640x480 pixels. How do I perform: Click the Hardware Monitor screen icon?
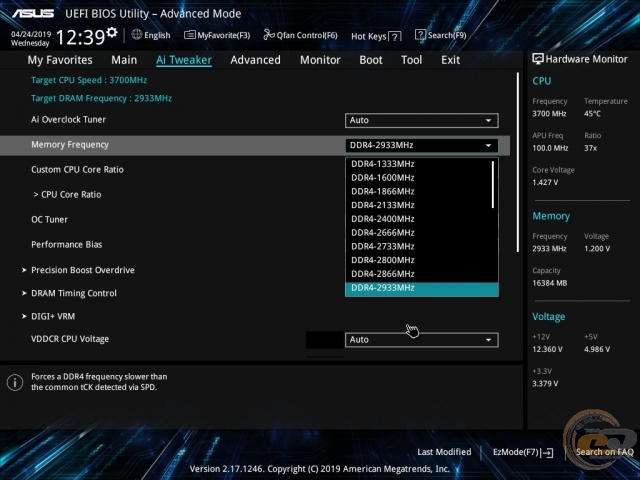pyautogui.click(x=538, y=59)
